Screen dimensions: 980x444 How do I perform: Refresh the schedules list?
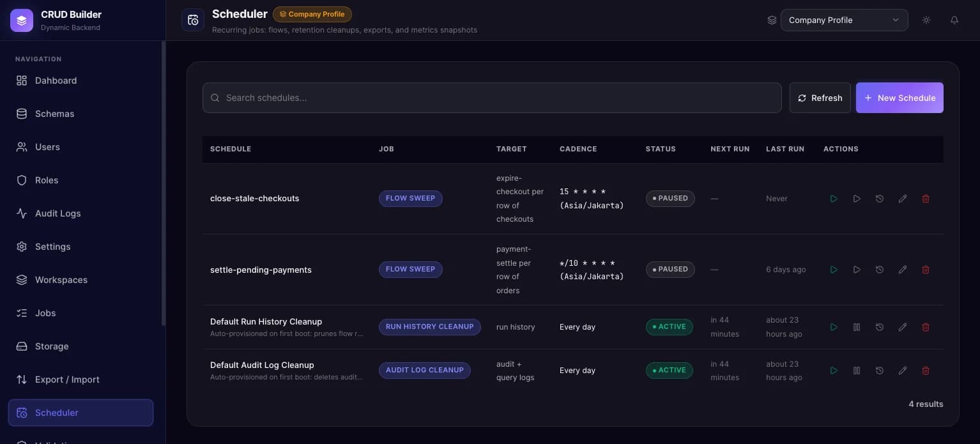(820, 98)
